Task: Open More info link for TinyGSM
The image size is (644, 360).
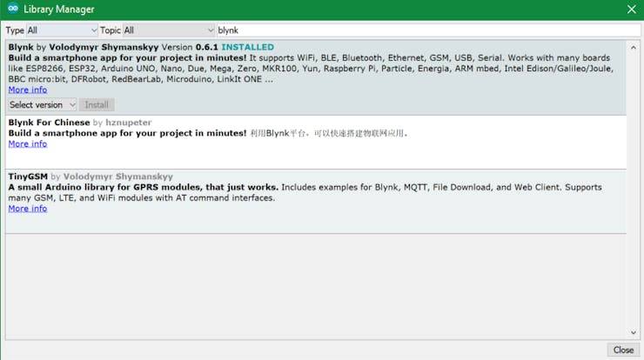Action: click(28, 209)
